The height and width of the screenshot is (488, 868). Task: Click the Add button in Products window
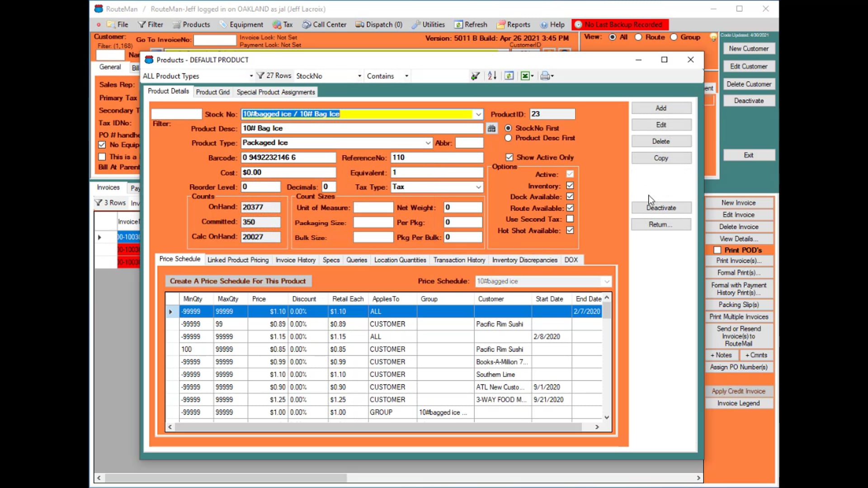pos(661,108)
